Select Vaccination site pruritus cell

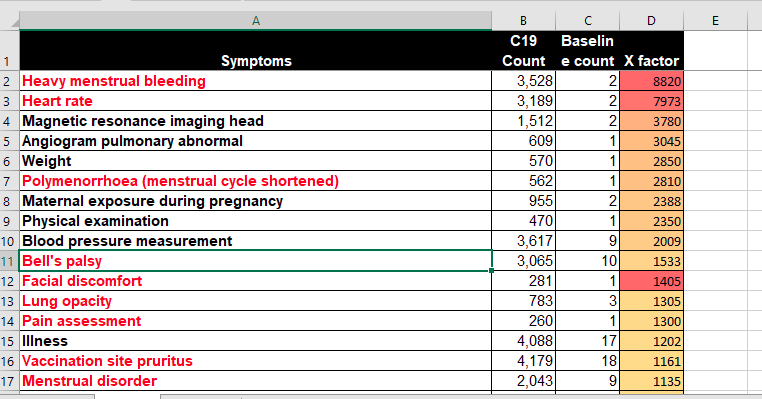pos(256,361)
